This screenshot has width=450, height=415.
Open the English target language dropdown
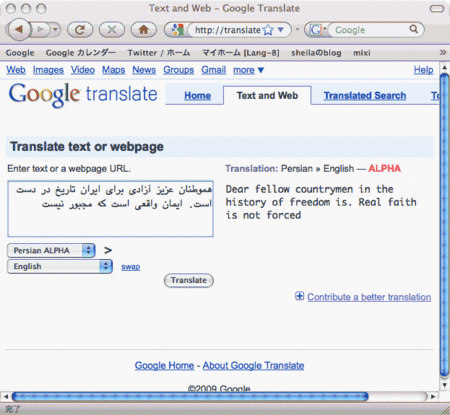click(60, 266)
